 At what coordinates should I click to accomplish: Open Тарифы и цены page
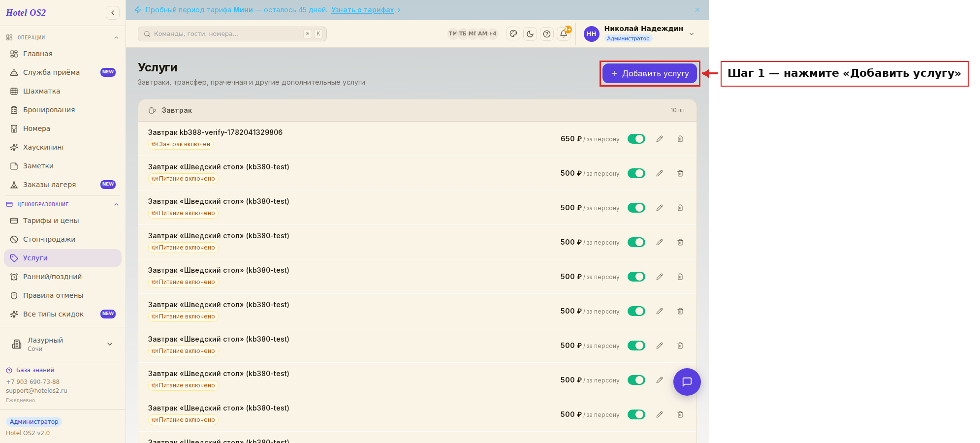coord(63,221)
